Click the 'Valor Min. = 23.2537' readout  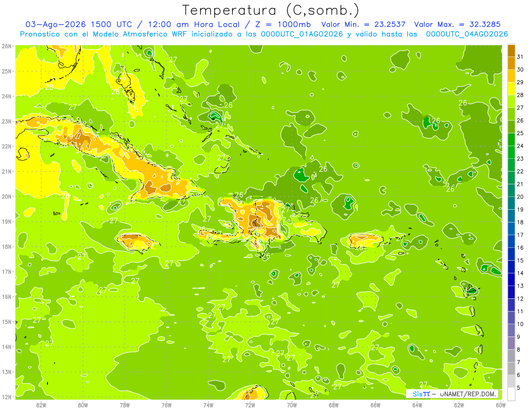[x=364, y=24]
